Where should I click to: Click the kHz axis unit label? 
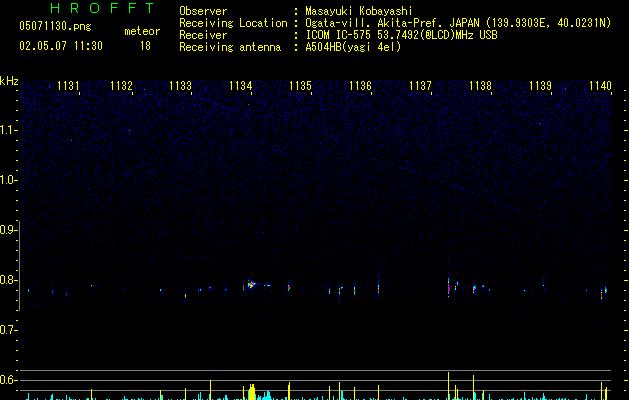[x=9, y=81]
